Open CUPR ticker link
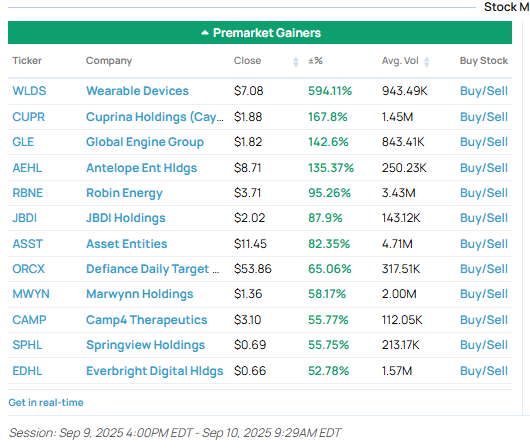This screenshot has width=530, height=448. pos(28,117)
